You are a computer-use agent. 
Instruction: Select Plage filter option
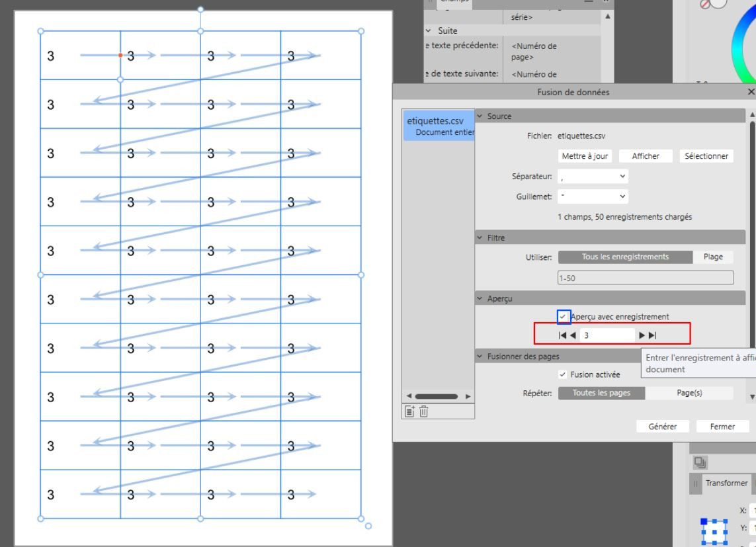click(x=712, y=257)
